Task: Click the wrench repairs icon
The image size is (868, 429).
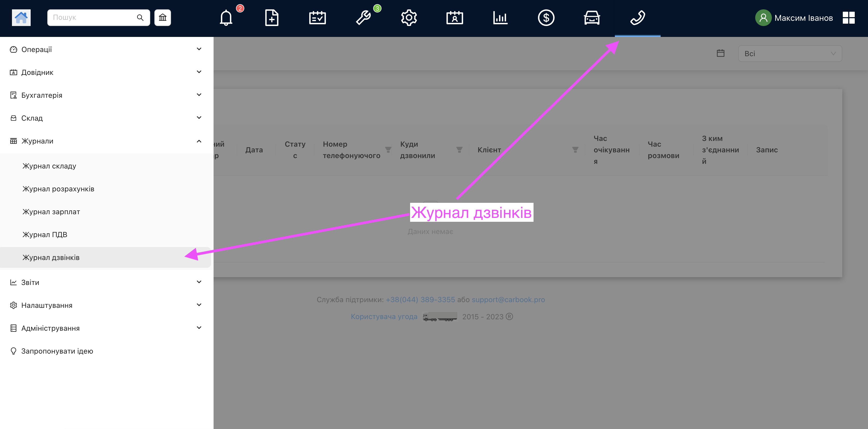Action: click(363, 18)
